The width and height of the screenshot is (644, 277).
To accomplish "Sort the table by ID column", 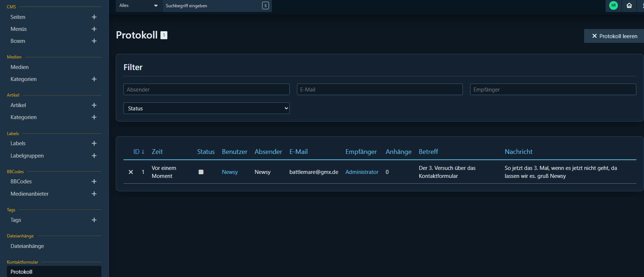I will click(x=139, y=152).
